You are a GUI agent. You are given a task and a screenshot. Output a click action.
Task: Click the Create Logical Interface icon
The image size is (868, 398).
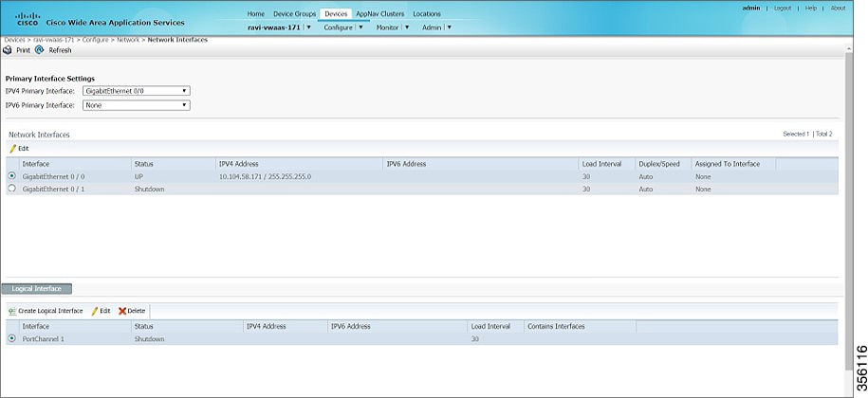click(x=12, y=311)
